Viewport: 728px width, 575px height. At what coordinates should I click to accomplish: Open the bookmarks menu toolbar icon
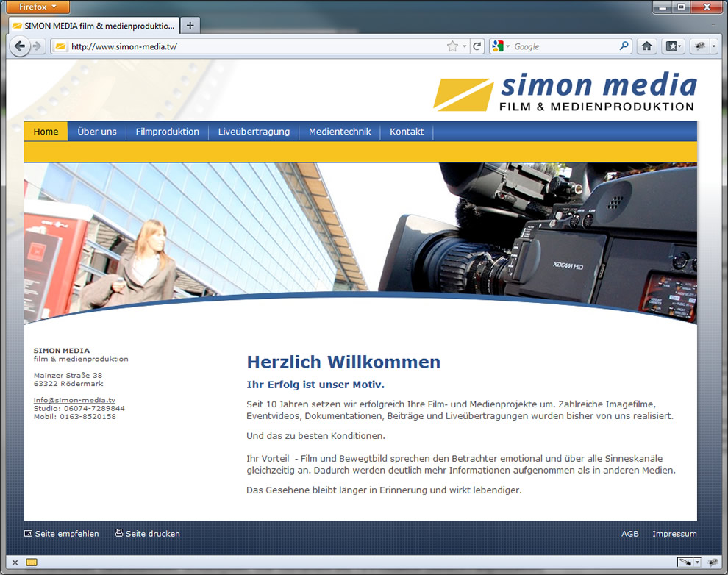point(673,46)
